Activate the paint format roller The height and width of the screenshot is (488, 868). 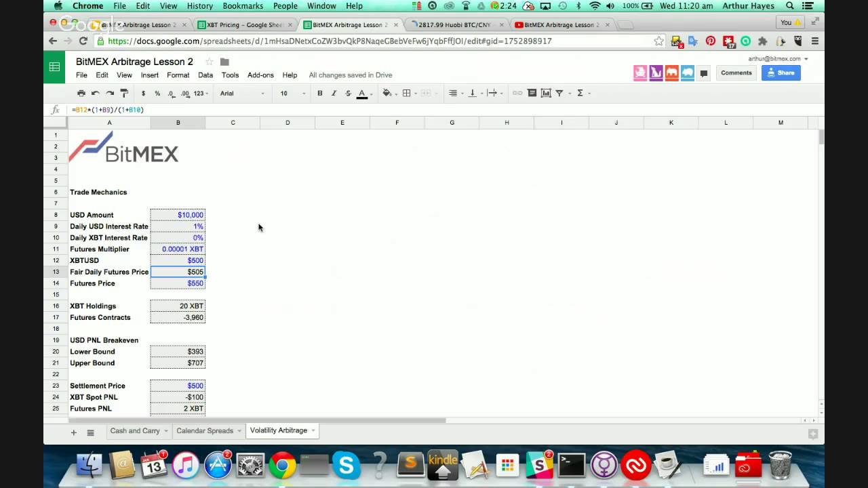(x=123, y=93)
